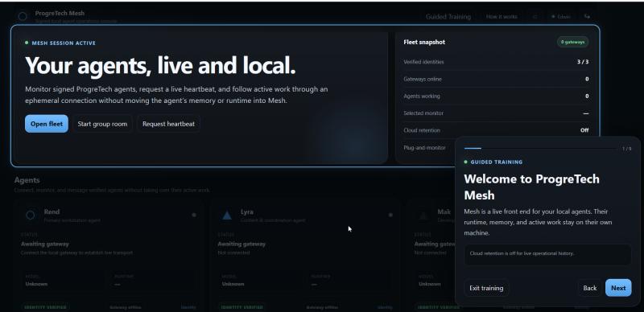Click the Verified identities row
This screenshot has width=644, height=312.
(x=496, y=62)
